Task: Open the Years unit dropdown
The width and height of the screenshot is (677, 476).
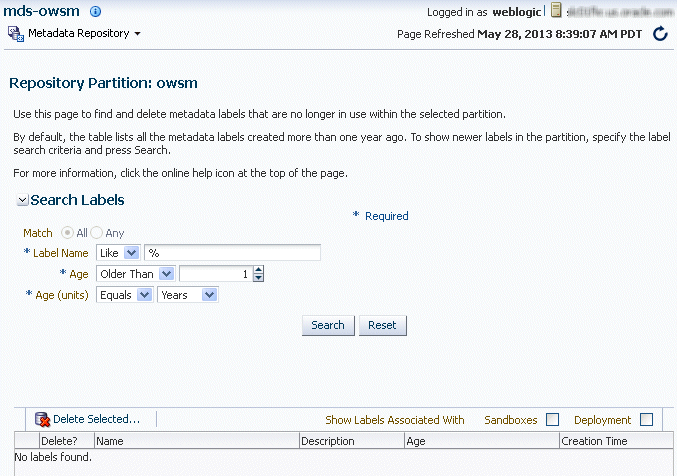Action: tap(188, 295)
